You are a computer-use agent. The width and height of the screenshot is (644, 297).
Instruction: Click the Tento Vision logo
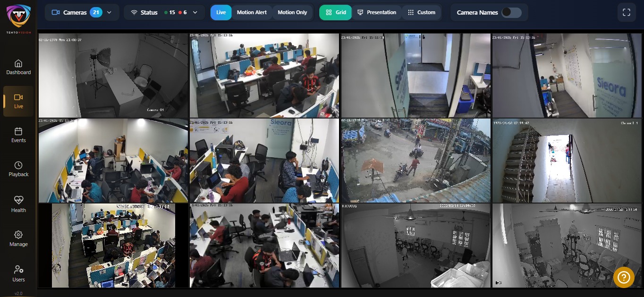18,17
